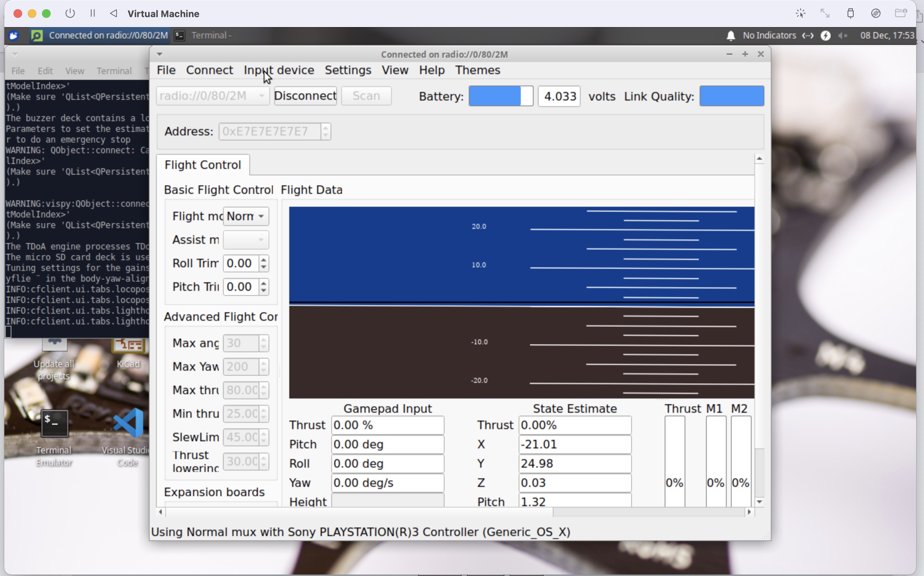Open the Assist mode dropdown
This screenshot has height=576, width=924.
click(x=246, y=240)
